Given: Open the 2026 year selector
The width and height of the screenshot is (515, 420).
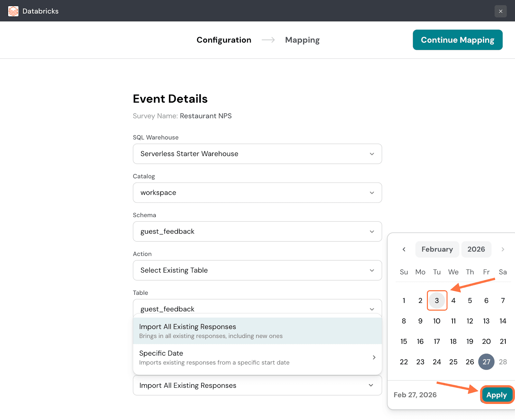Looking at the screenshot, I should pos(476,249).
